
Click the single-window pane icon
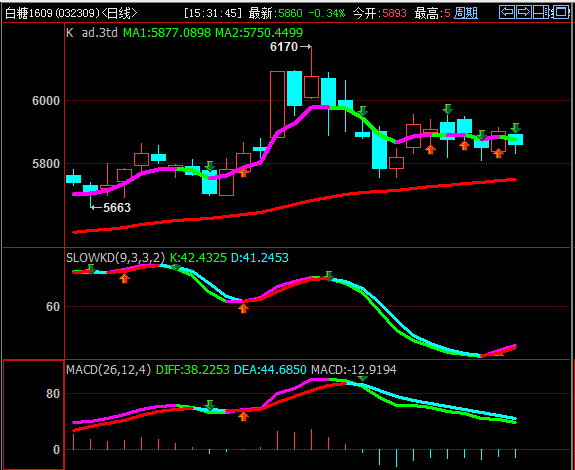click(x=561, y=12)
